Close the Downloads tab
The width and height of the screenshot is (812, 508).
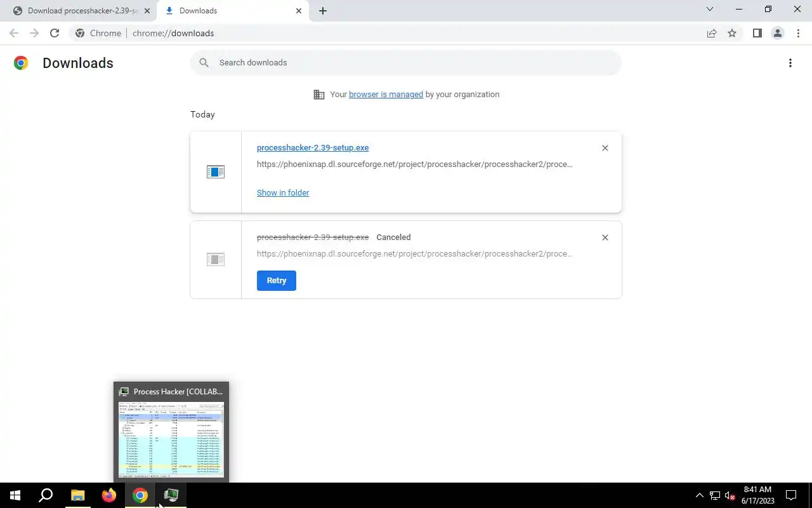click(x=299, y=11)
